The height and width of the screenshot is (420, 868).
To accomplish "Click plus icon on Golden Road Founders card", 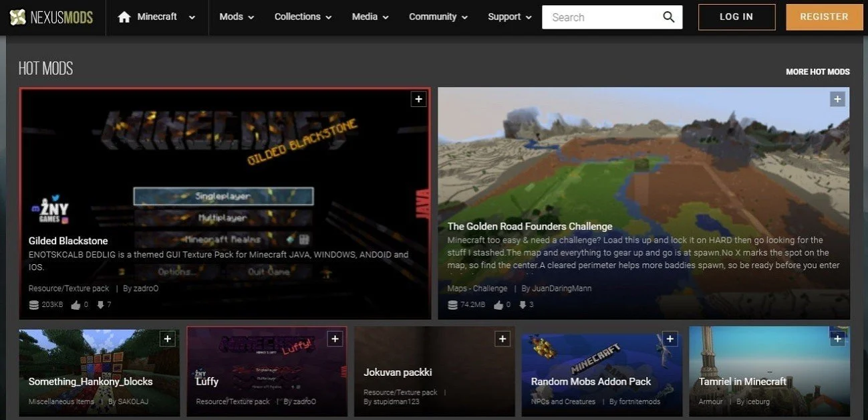I will (837, 99).
